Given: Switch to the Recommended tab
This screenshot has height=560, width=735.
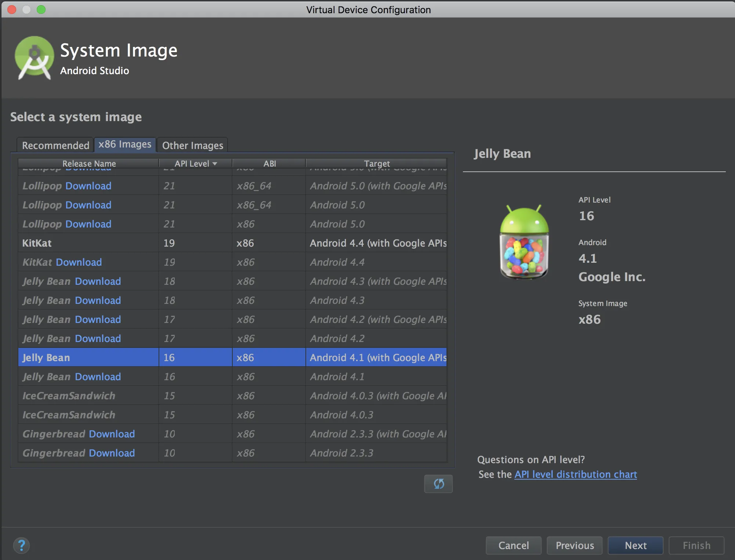Looking at the screenshot, I should point(55,145).
